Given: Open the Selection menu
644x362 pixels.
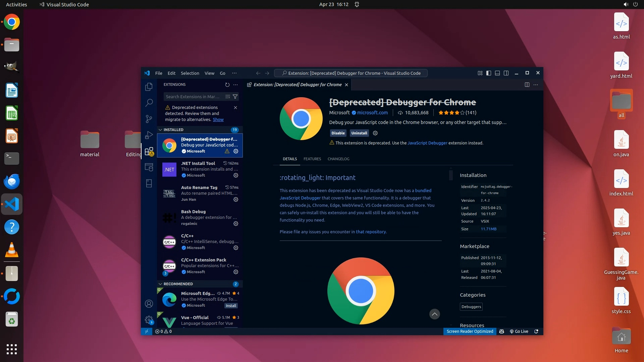Looking at the screenshot, I should [x=190, y=73].
